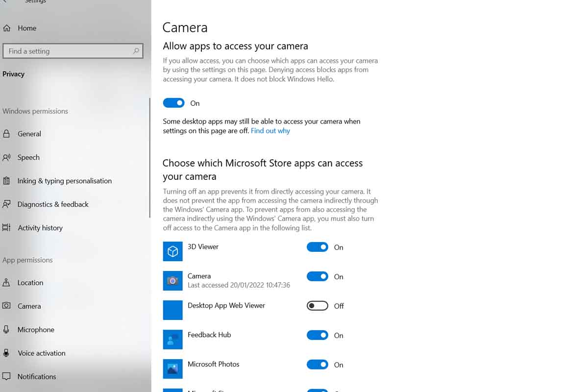Toggle camera access for Camera app
Viewport: 588px width, 392px height.
(317, 276)
